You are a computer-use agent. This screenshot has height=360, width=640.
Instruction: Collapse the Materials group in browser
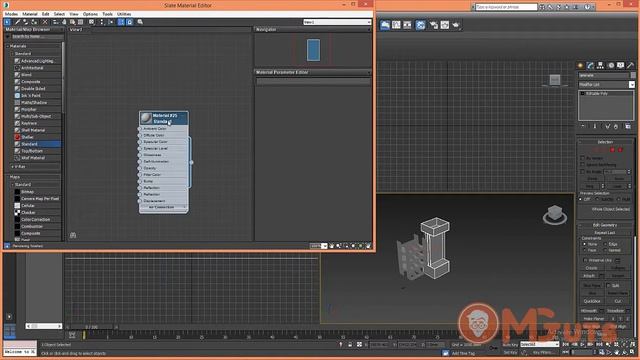[x=8, y=46]
